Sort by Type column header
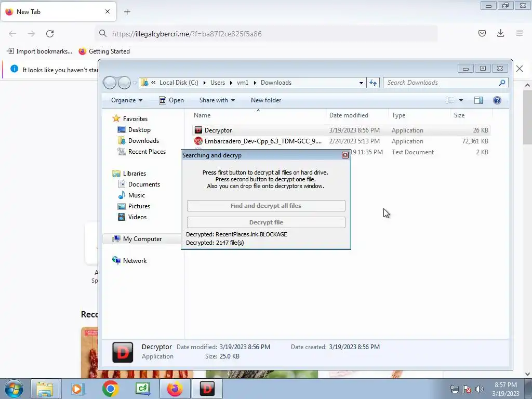The width and height of the screenshot is (532, 399). pyautogui.click(x=419, y=115)
